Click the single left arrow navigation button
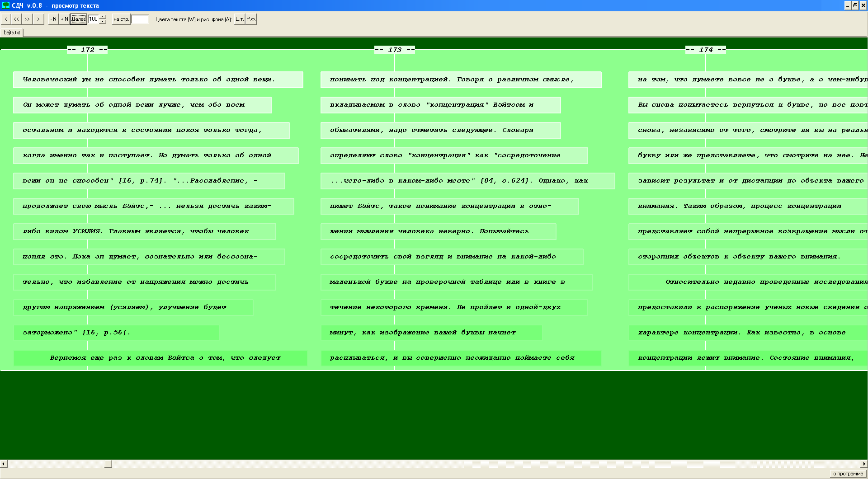The image size is (868, 479). pyautogui.click(x=6, y=19)
